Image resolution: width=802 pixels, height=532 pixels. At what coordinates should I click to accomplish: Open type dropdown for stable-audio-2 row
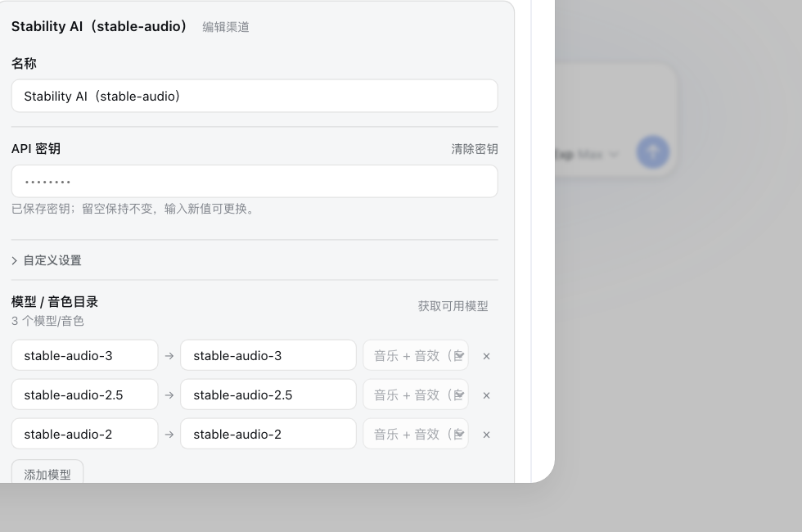pos(416,435)
